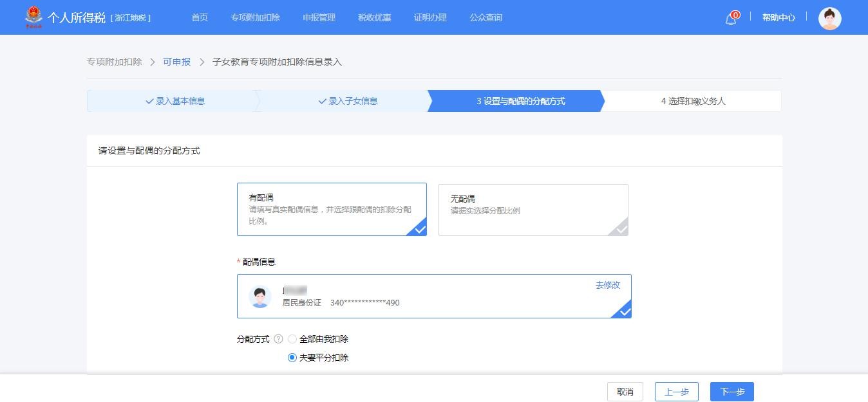Open 申报管理 menu in navbar
Image resolution: width=868 pixels, height=402 pixels.
(319, 17)
